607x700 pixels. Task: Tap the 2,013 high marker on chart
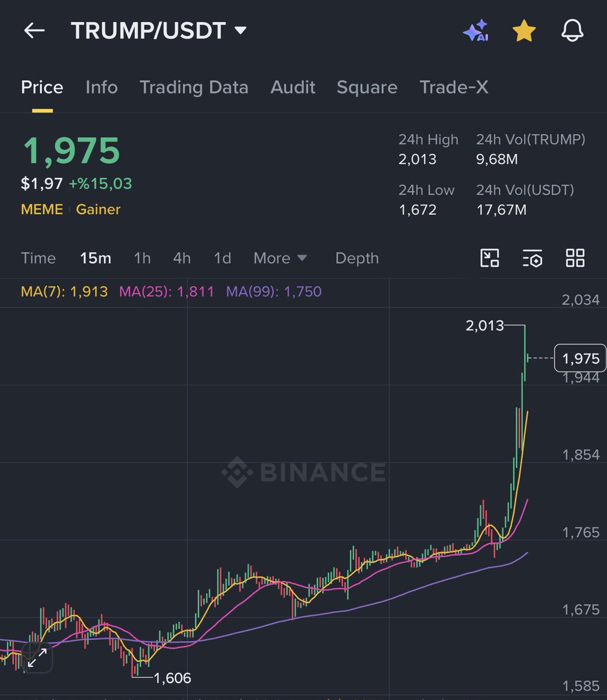pos(484,325)
